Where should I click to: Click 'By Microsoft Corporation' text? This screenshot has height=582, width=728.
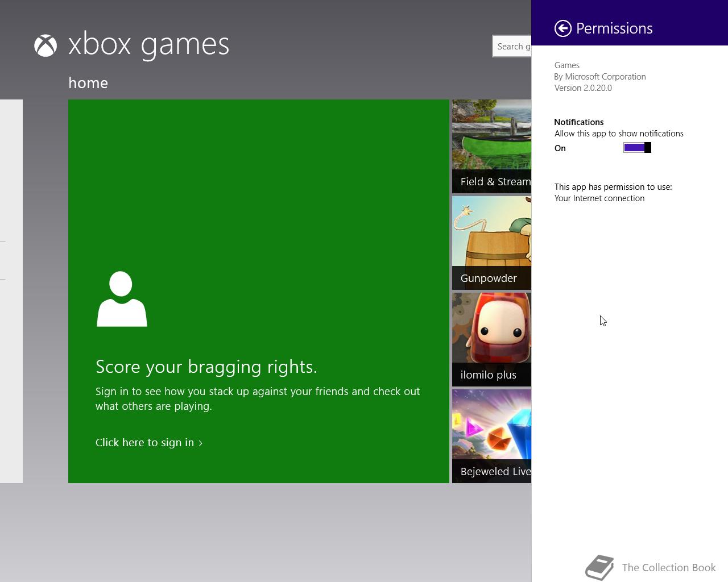coord(600,77)
